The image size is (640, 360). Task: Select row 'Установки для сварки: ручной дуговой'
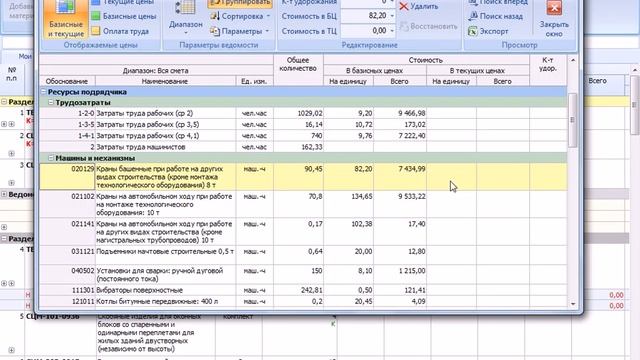[x=303, y=275]
